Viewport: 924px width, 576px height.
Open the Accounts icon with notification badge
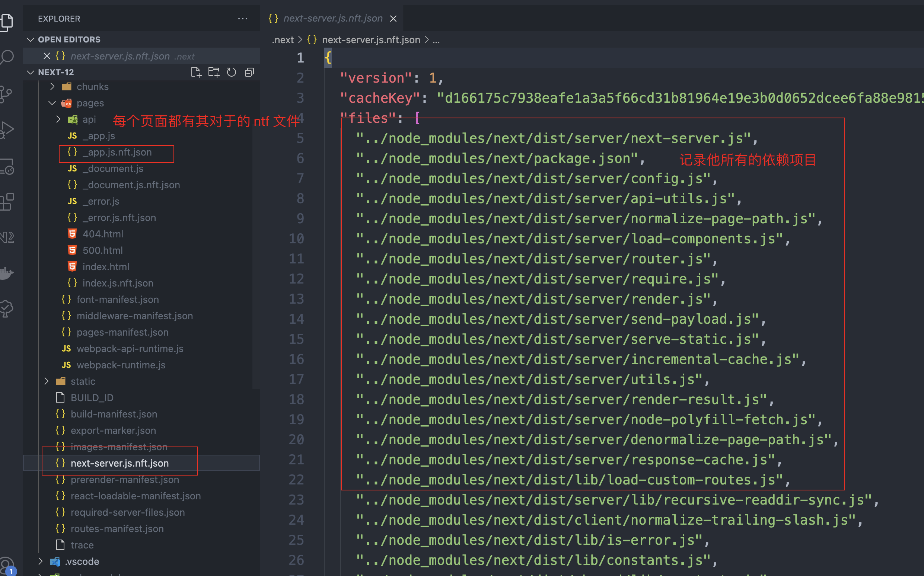tap(7, 566)
